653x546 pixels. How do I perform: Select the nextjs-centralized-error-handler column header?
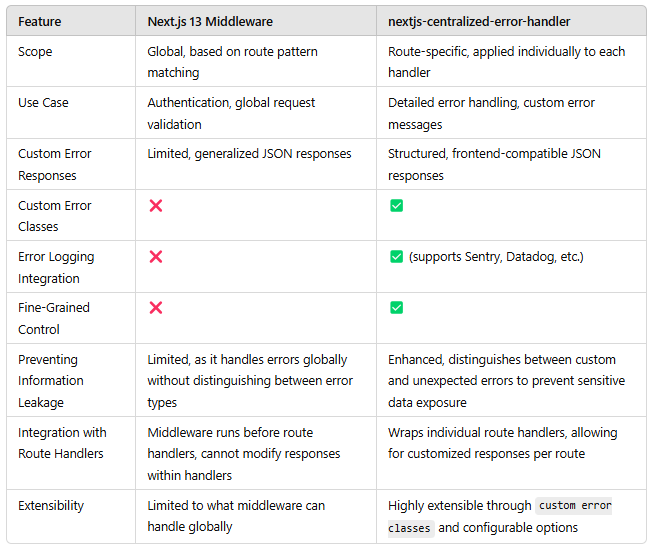(479, 22)
